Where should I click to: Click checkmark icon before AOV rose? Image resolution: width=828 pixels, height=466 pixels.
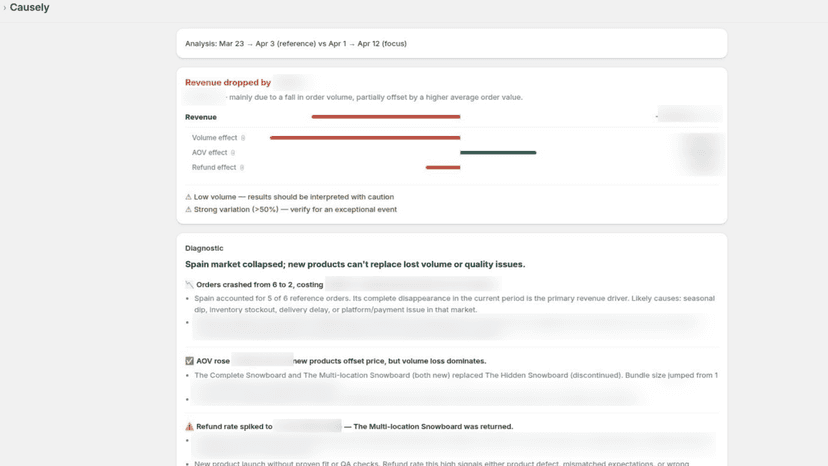(189, 361)
